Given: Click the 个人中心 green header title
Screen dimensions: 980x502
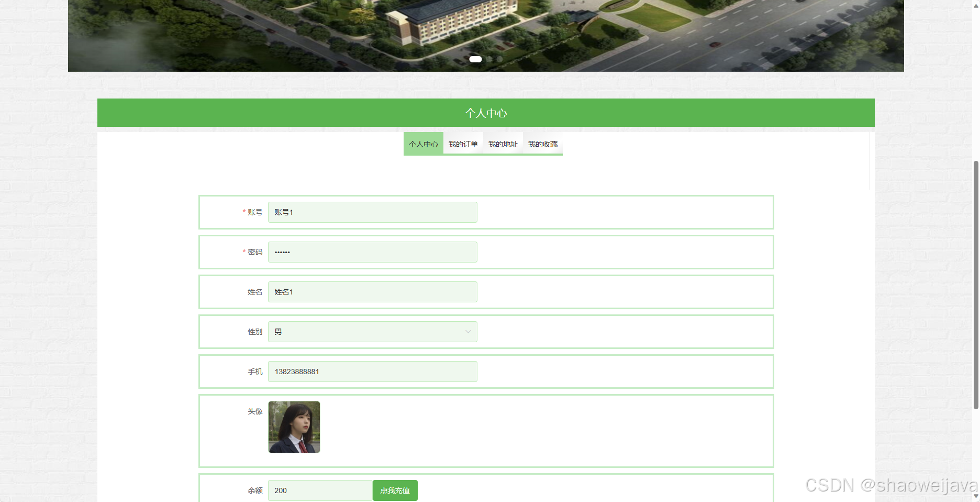Looking at the screenshot, I should [486, 113].
